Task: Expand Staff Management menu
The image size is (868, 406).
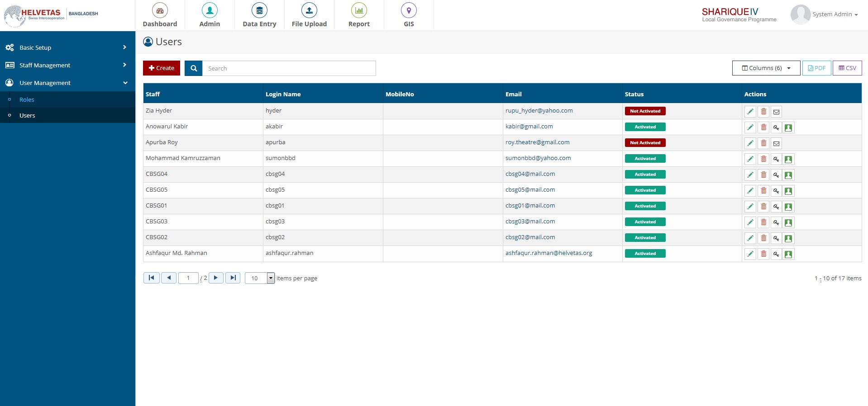Action: 67,65
